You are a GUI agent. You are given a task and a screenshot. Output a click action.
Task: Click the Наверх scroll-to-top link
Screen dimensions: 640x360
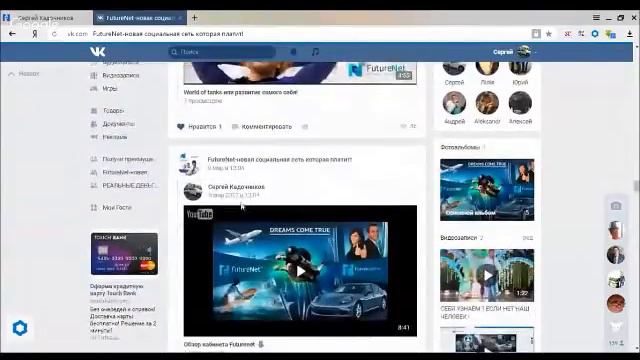pyautogui.click(x=24, y=74)
